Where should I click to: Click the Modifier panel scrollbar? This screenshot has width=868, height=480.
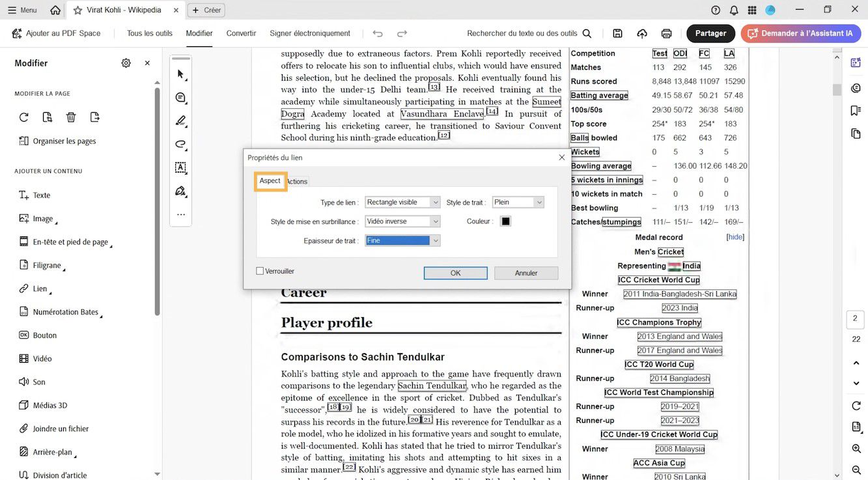tap(157, 202)
